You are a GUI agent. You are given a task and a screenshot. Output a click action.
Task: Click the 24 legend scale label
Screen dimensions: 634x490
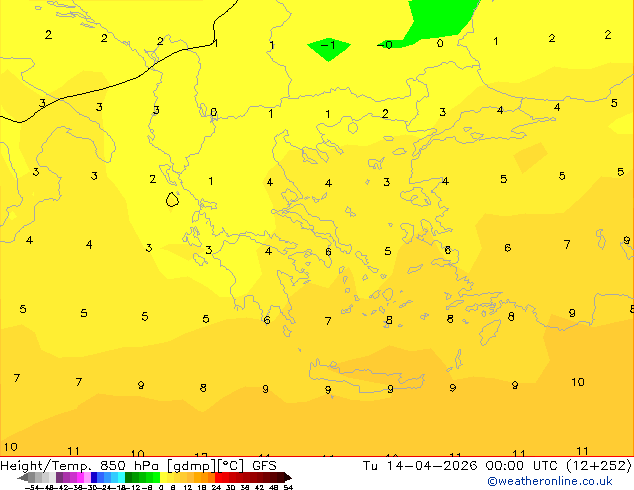(x=216, y=487)
